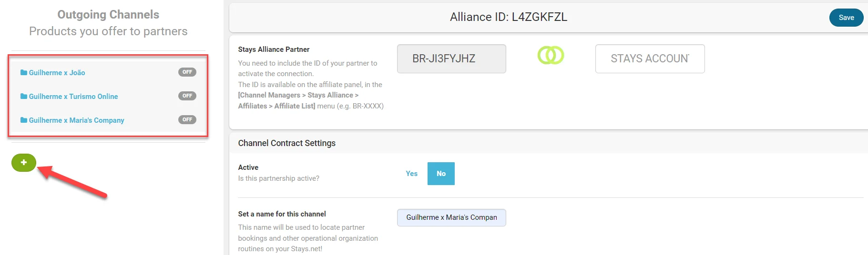868x255 pixels.
Task: Click folder icon beside Guilherme x Turismo Online
Action: 23,97
